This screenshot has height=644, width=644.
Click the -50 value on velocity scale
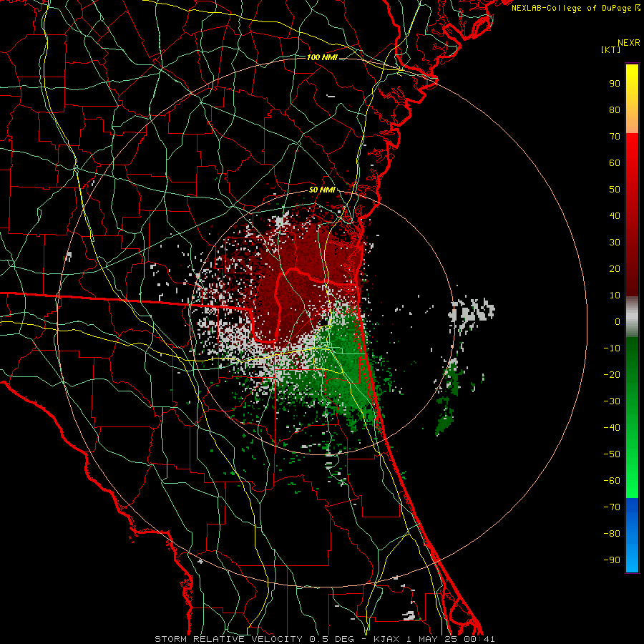click(612, 454)
